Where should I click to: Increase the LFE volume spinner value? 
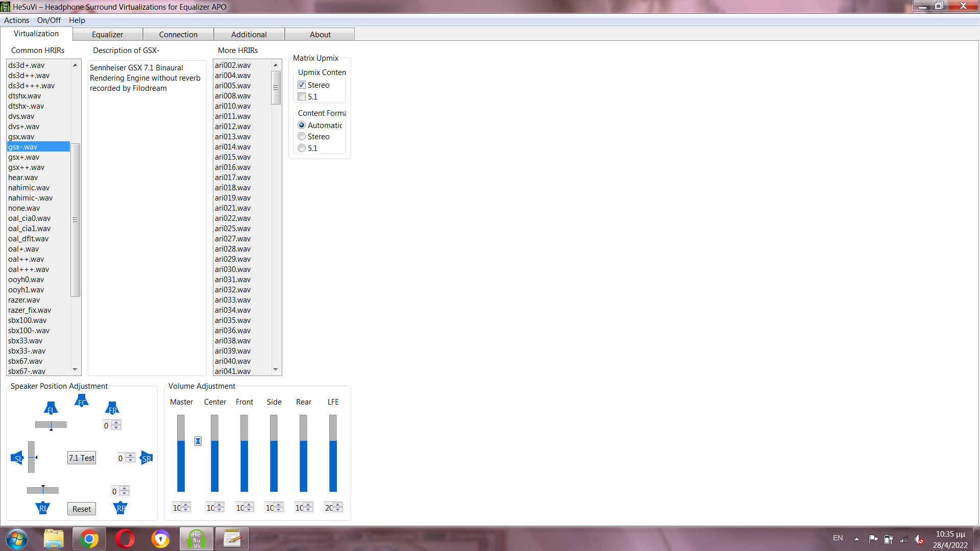pos(338,505)
